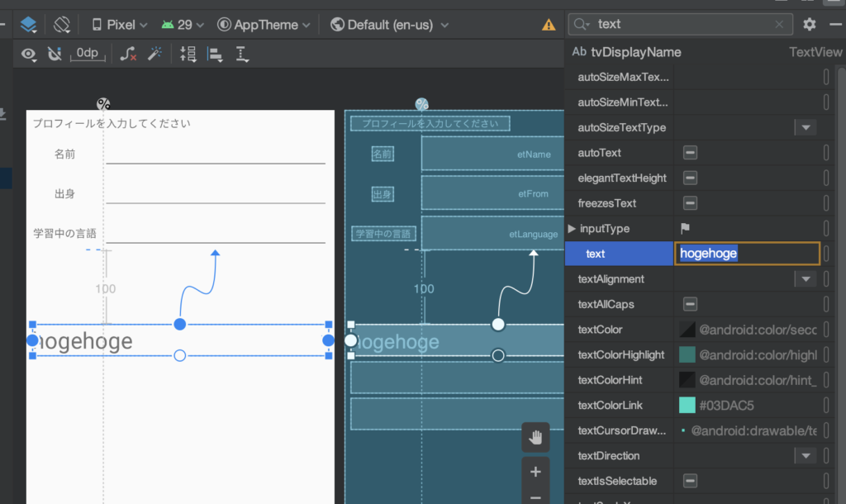Click the text attribute name row

[620, 254]
